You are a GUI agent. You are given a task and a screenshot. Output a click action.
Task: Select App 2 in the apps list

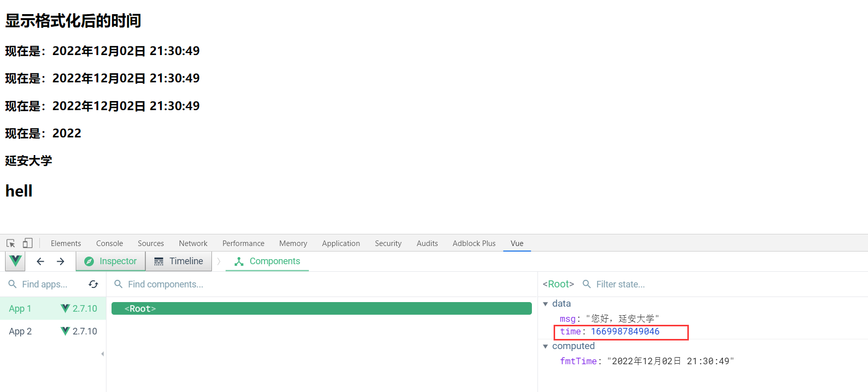pos(53,331)
